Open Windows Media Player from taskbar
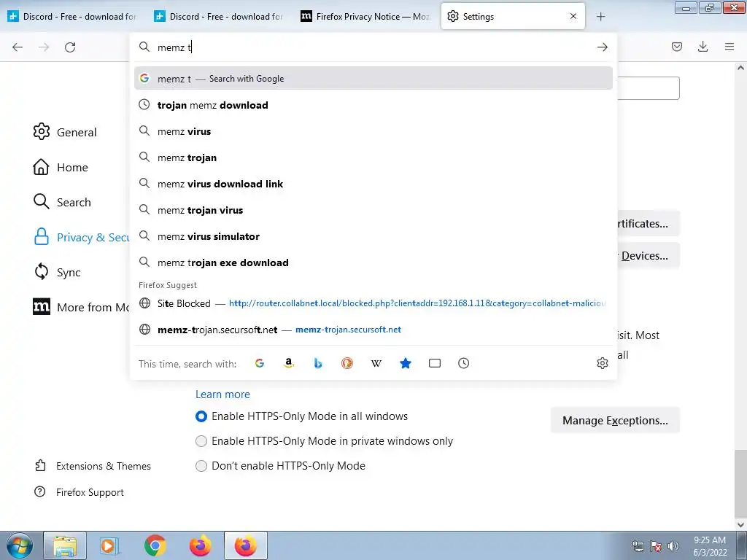This screenshot has height=560, width=747. click(109, 545)
